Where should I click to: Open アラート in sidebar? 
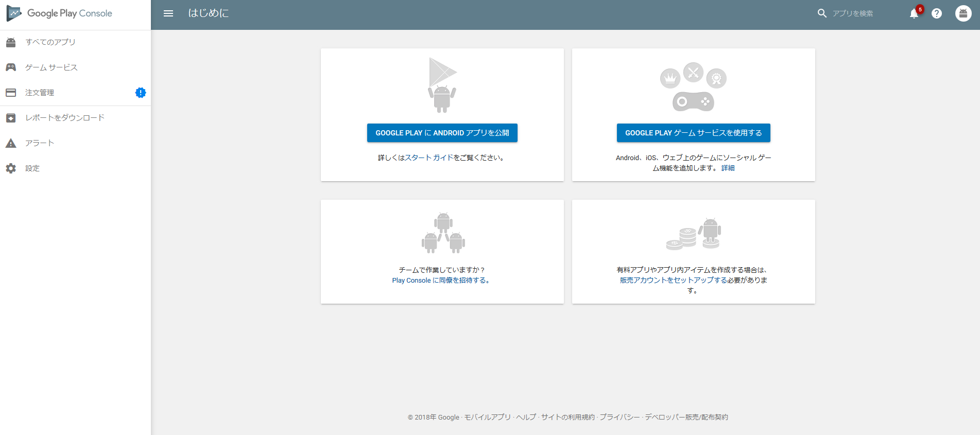[75, 143]
